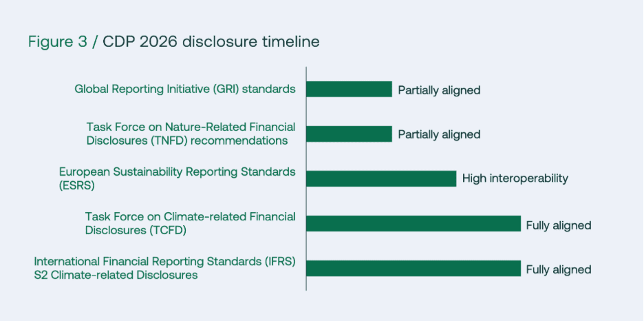Click "Partially aligned" next to the GRI bar
This screenshot has height=321, width=644.
coord(439,90)
